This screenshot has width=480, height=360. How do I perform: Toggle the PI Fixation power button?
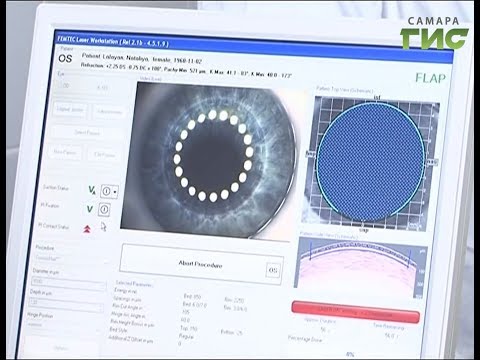click(104, 209)
